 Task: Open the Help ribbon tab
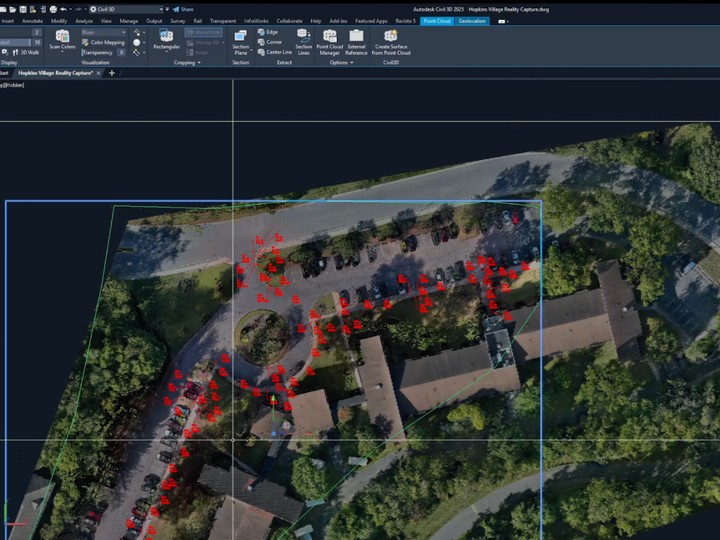tap(315, 21)
